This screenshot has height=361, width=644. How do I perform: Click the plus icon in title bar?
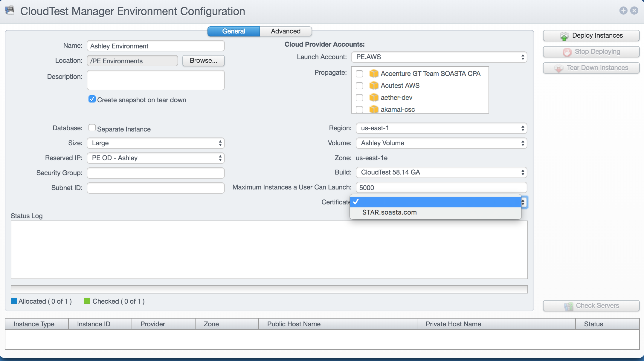623,11
